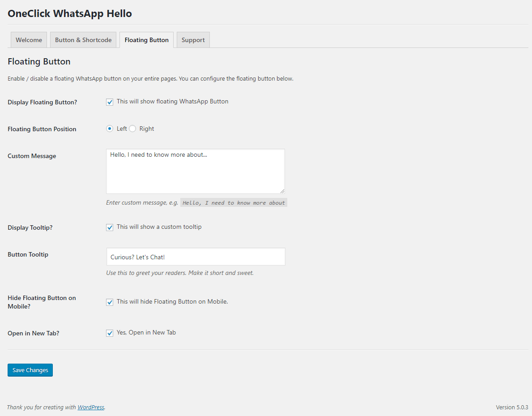Click the 'Display Tooltip?' row label

(30, 227)
